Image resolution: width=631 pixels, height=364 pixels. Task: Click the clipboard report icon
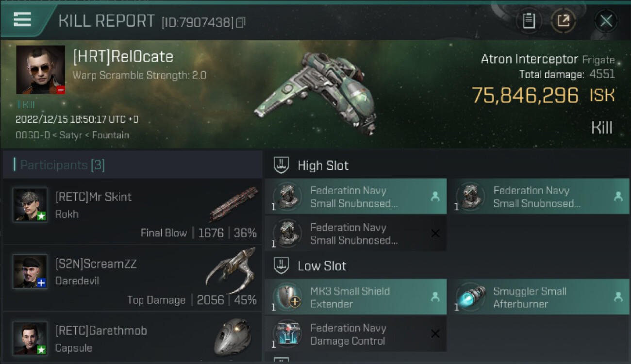(x=529, y=21)
